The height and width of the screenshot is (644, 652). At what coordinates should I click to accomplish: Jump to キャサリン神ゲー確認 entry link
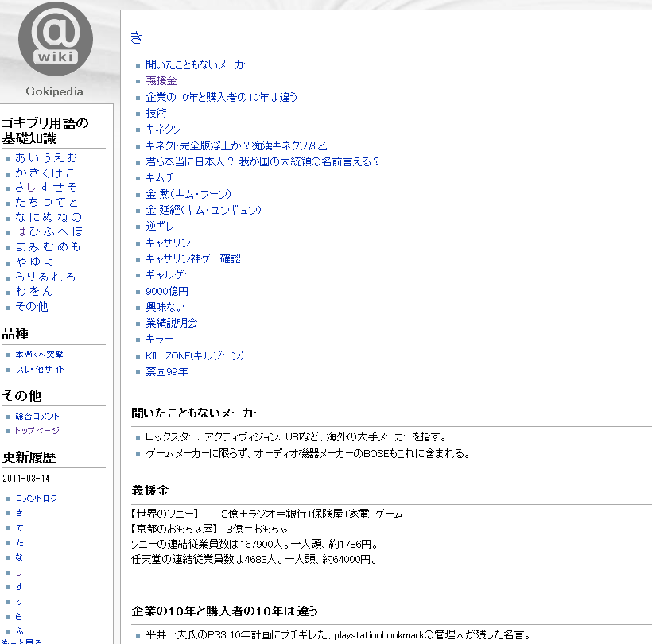[x=193, y=258]
